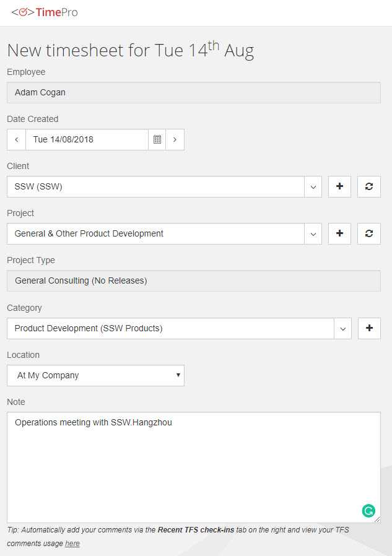Click the Note textarea resize handle
This screenshot has height=556, width=392.
pyautogui.click(x=377, y=519)
